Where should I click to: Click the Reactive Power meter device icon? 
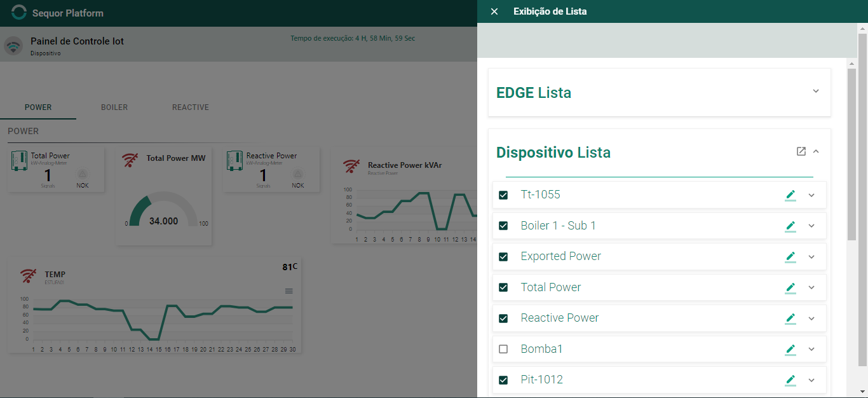235,160
